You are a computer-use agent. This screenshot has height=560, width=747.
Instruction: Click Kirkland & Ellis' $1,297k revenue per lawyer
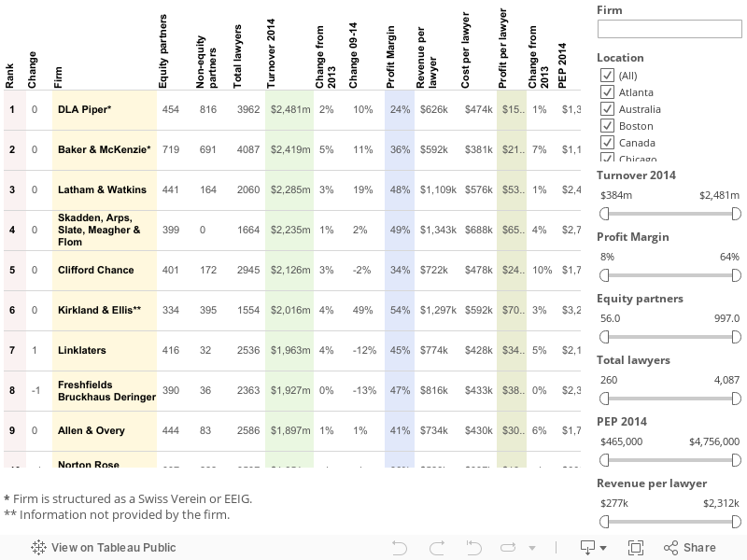tap(438, 310)
